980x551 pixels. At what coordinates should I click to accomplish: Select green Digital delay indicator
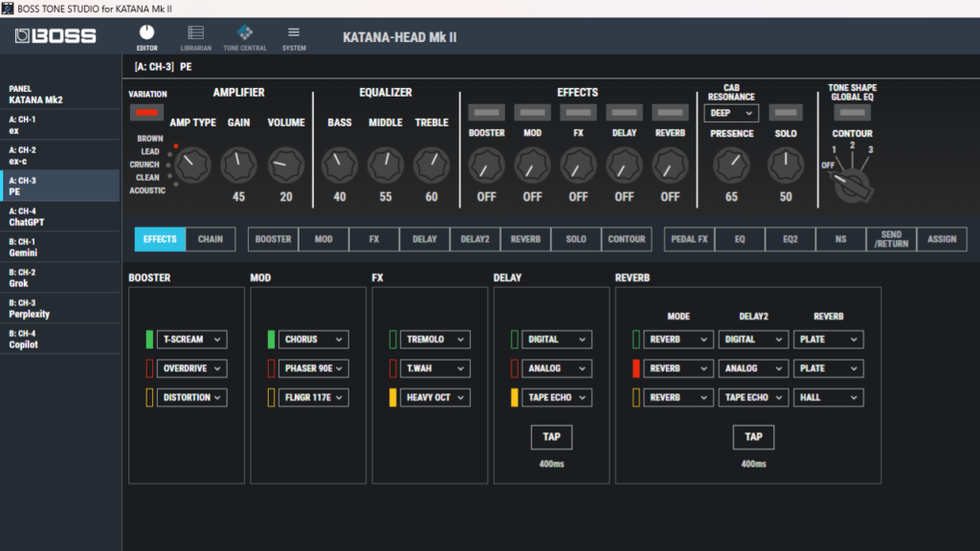tap(514, 340)
